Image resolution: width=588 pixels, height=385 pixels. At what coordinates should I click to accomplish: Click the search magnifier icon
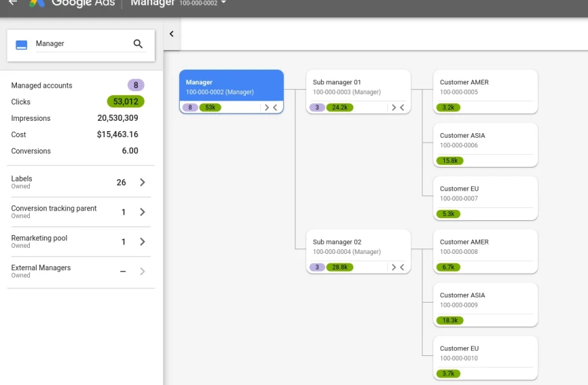(138, 44)
